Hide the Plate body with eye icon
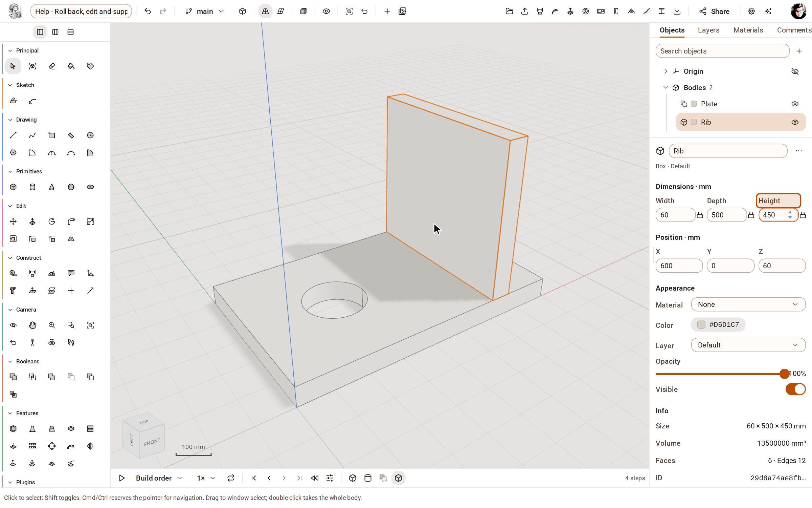This screenshot has width=812, height=508. pyautogui.click(x=795, y=104)
